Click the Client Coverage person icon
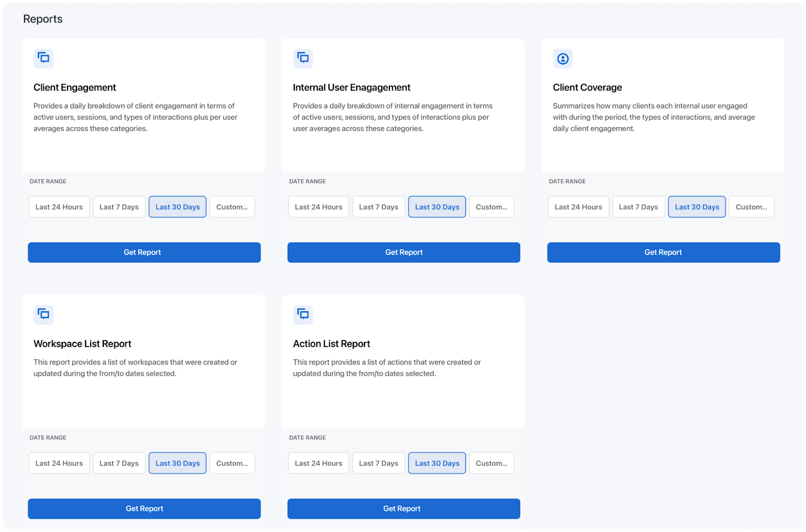The height and width of the screenshot is (532, 806). [563, 58]
